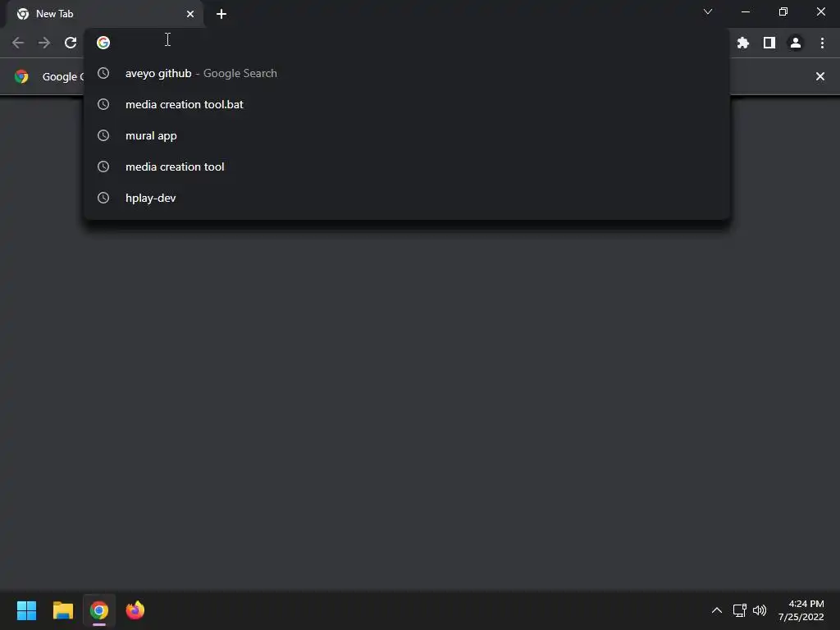Open Firefox from the taskbar
840x630 pixels.
coord(135,610)
